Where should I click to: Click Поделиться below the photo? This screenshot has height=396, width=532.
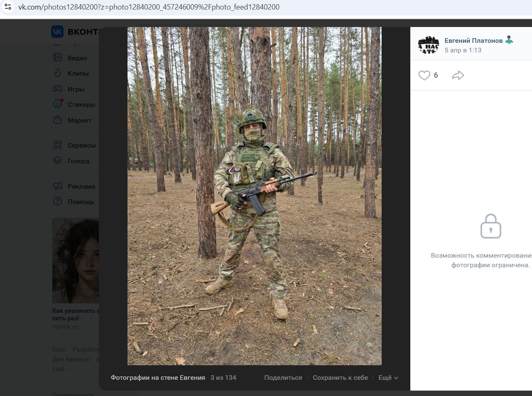click(x=283, y=378)
